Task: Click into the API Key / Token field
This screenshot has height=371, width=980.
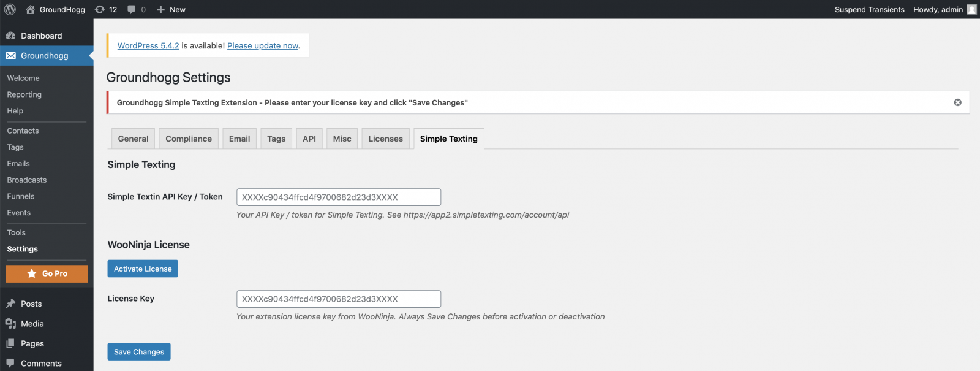Action: click(339, 197)
